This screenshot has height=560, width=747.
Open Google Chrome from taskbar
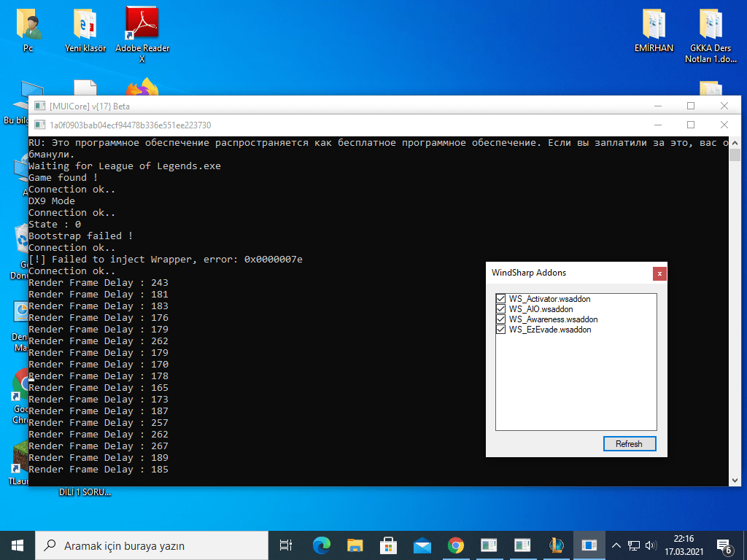455,545
